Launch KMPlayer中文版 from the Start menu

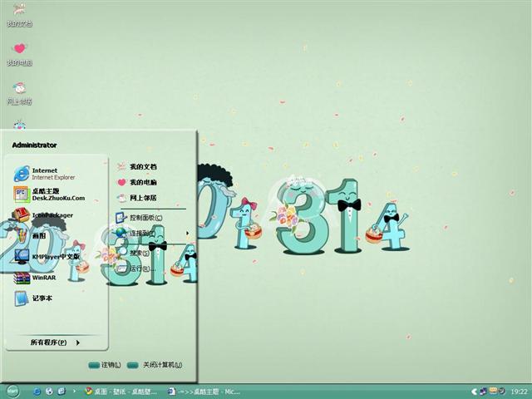(47, 257)
